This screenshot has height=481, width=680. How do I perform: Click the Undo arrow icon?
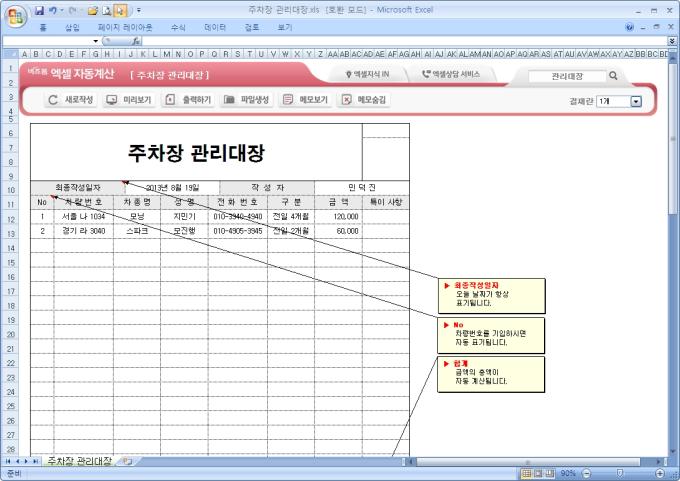point(52,10)
